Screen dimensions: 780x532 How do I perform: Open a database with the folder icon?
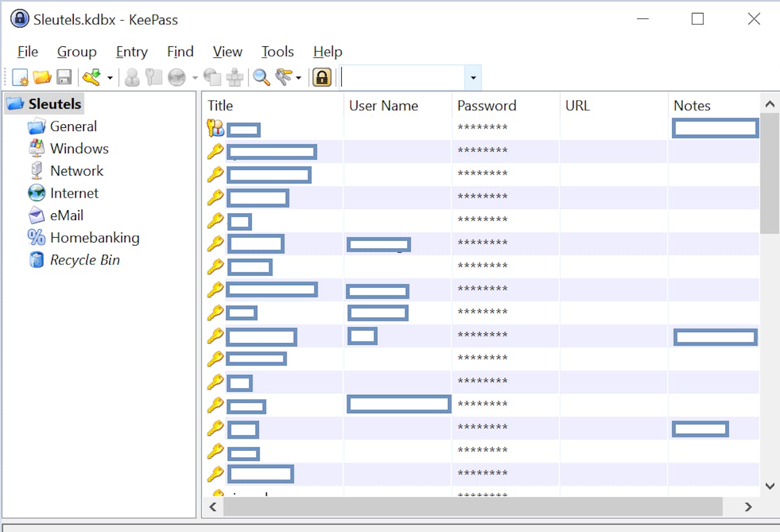(x=42, y=77)
